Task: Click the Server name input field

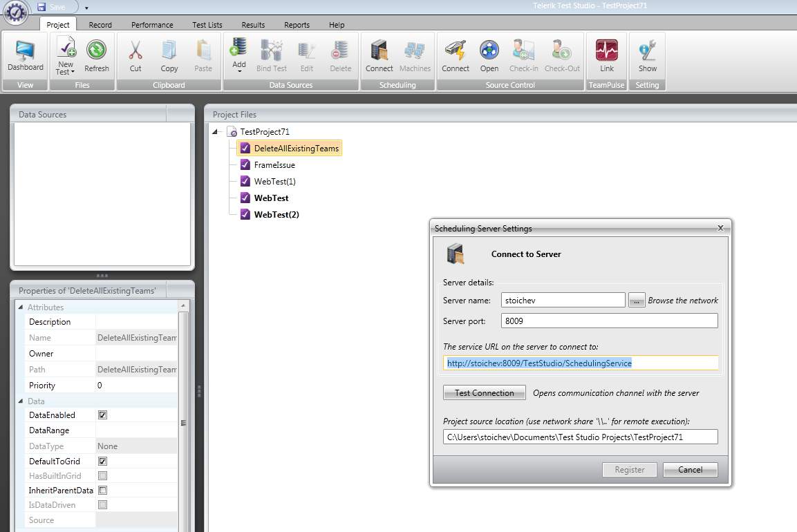Action: (563, 300)
